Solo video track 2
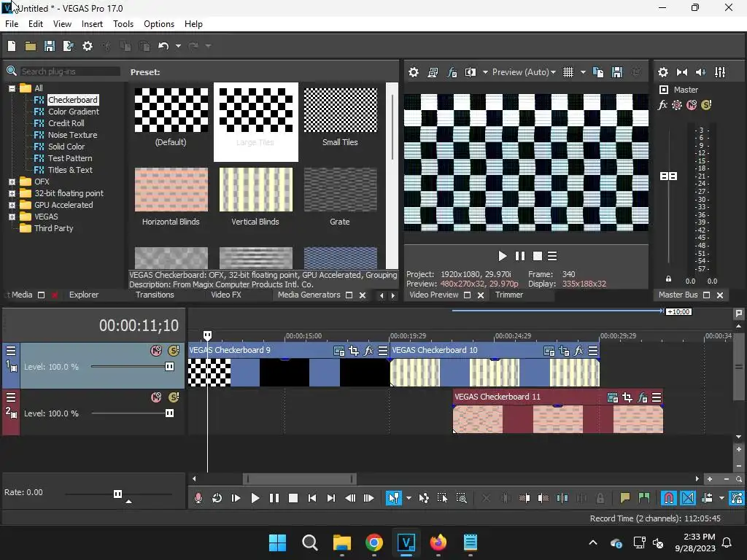Image resolution: width=747 pixels, height=560 pixels. [174, 397]
